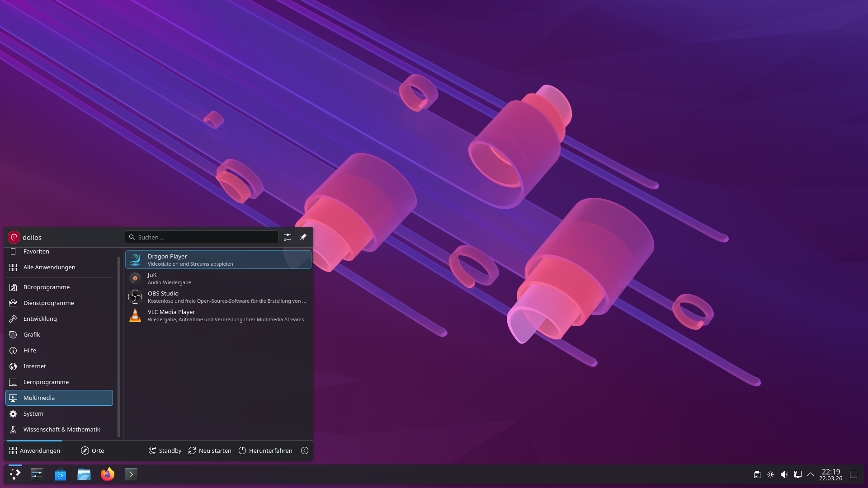Image resolution: width=868 pixels, height=488 pixels.
Task: Open the menu configuration sliders button
Action: coord(288,237)
